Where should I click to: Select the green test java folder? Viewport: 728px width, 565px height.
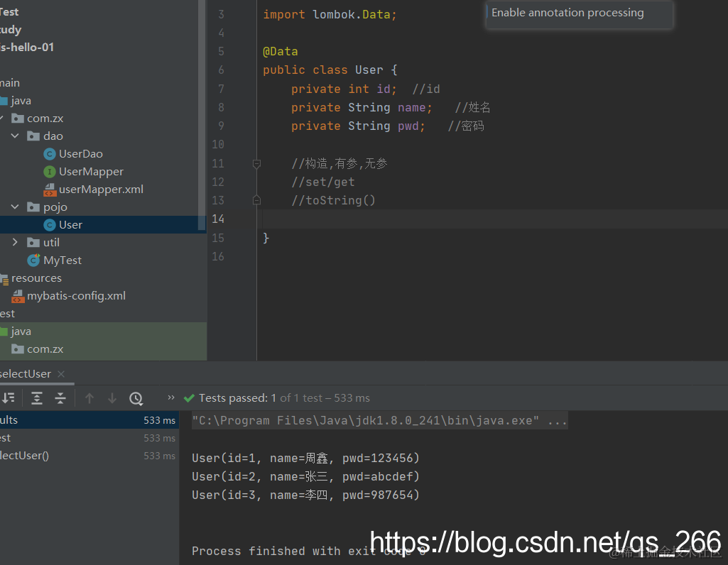coord(21,331)
